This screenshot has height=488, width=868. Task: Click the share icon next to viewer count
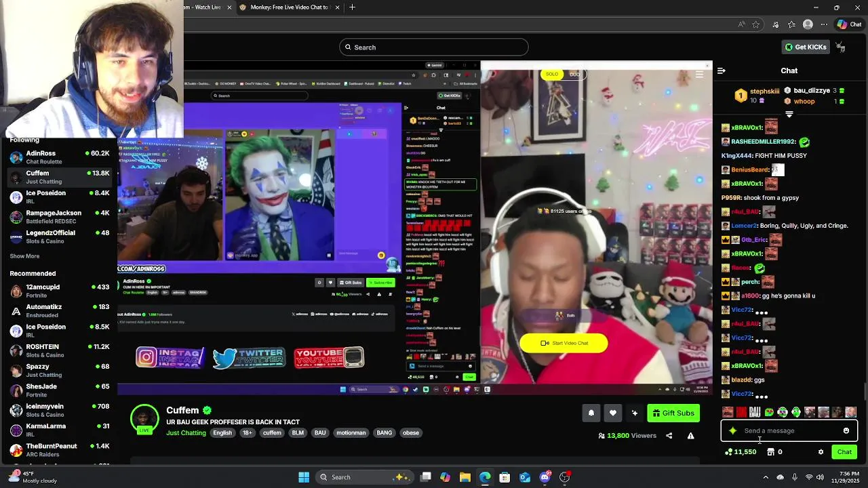tap(669, 436)
